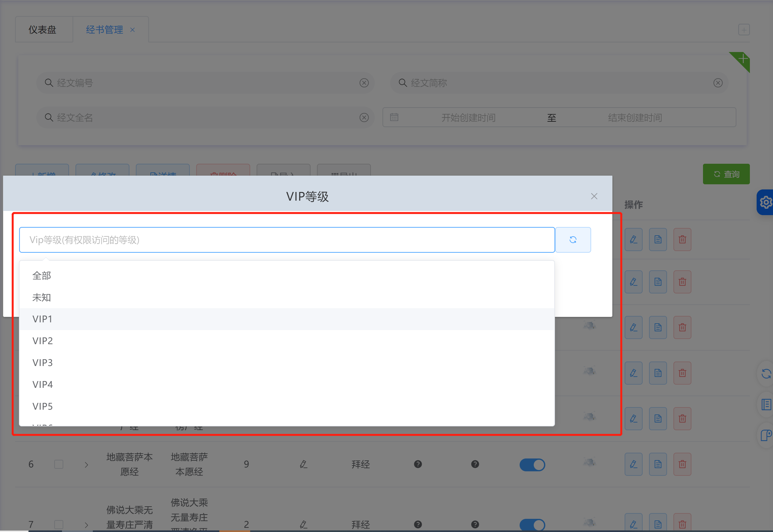Click the red delete icon in table row 5
773x532 pixels.
coord(682,419)
